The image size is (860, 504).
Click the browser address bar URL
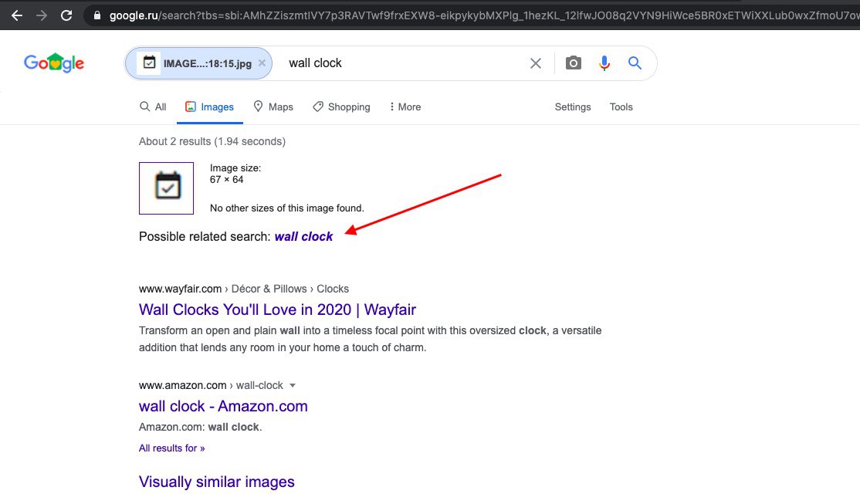[x=482, y=15]
